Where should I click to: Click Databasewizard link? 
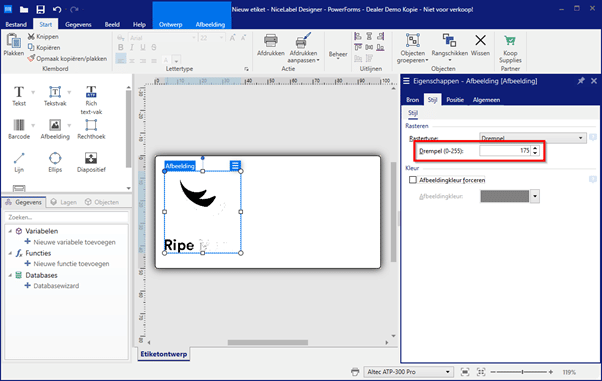coord(52,286)
